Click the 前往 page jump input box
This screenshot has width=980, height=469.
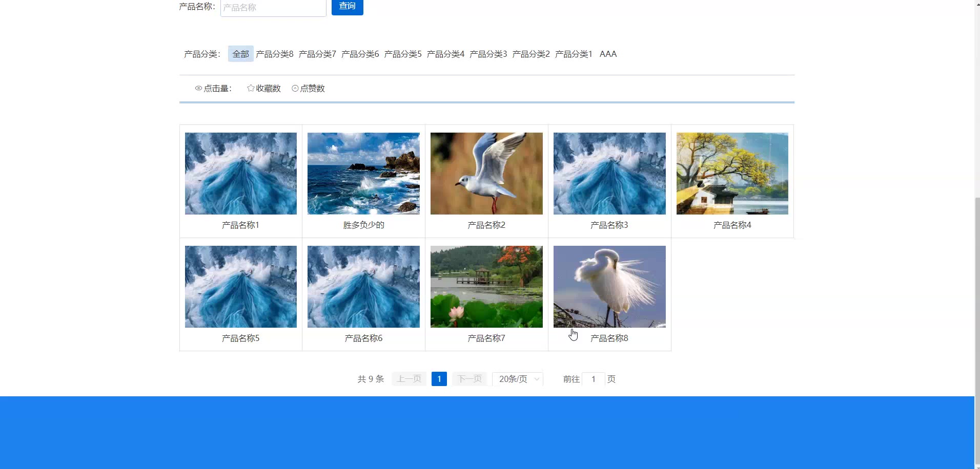click(594, 379)
